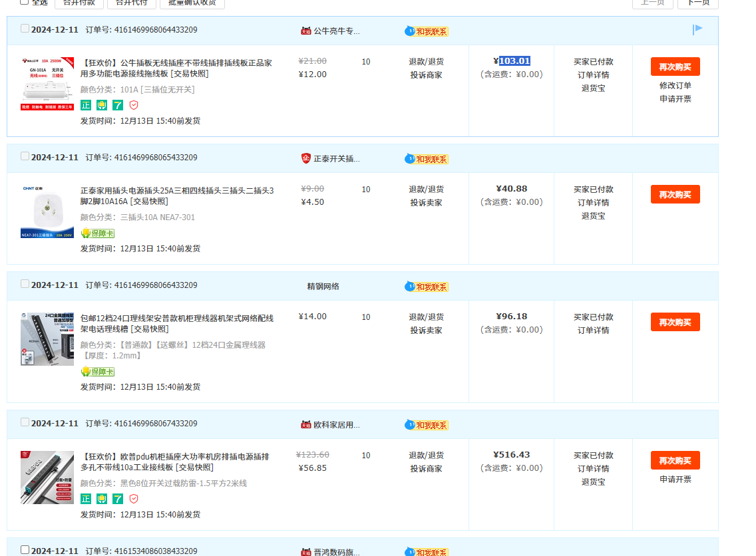756x556 pixels.
Task: Click 和我联系 chat icon for 精钢网络 order
Action: click(427, 287)
